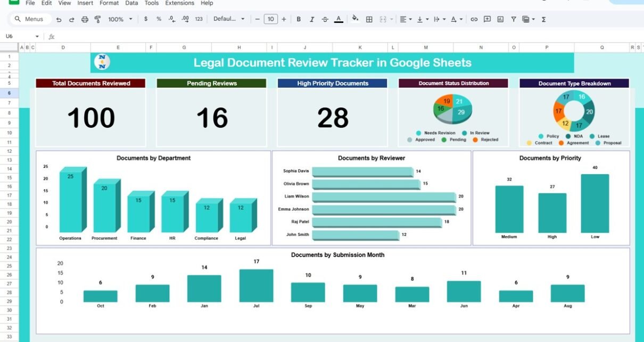Open the Fill color picker
This screenshot has height=342, width=644.
tap(355, 19)
